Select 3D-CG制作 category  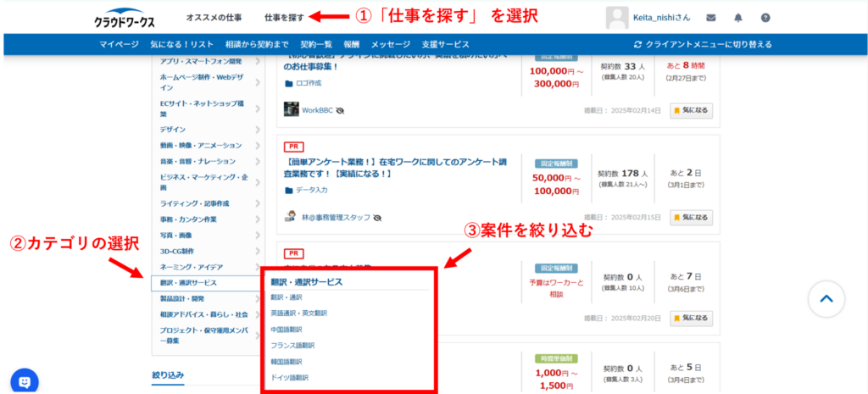pos(177,252)
